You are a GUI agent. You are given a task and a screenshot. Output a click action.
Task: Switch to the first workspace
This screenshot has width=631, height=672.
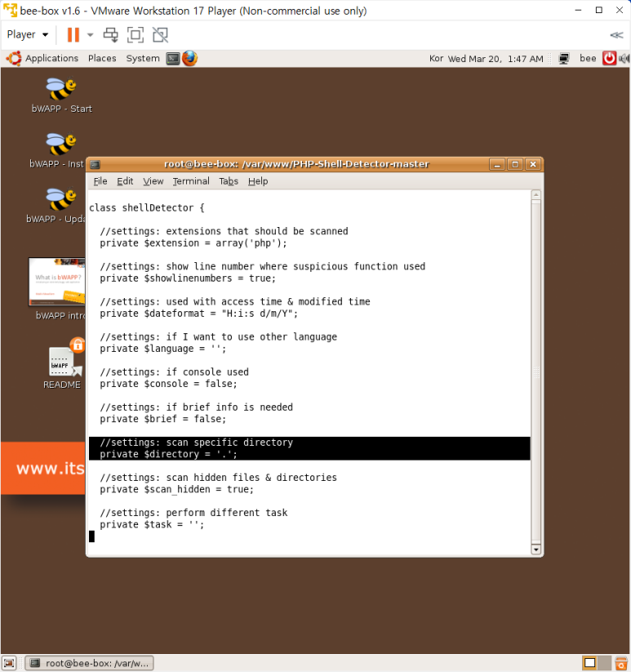pos(590,663)
